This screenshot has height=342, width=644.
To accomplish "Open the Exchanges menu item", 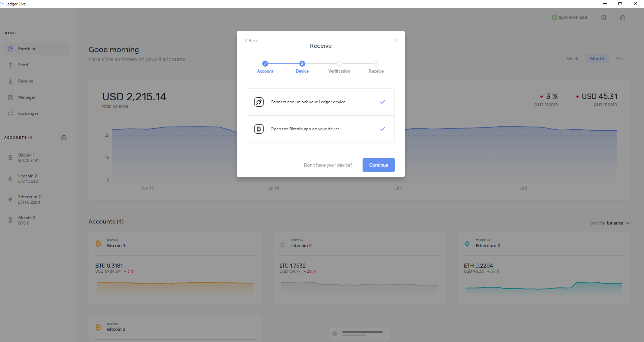I will pos(36,113).
